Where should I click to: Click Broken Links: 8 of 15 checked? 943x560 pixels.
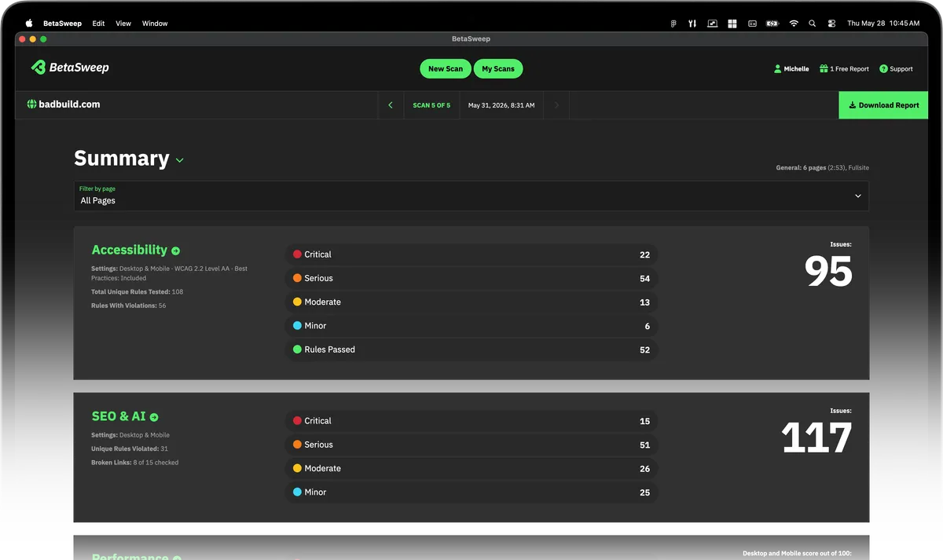click(x=135, y=463)
